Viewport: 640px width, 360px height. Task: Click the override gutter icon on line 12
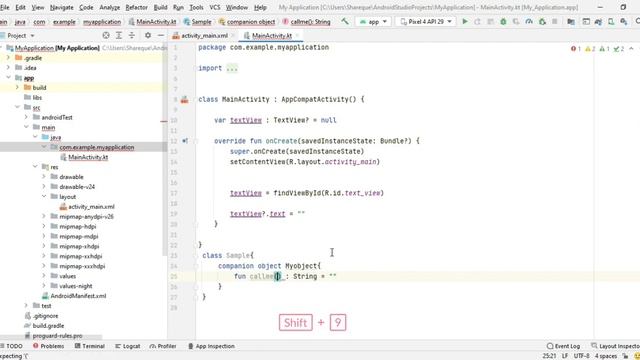coord(185,141)
